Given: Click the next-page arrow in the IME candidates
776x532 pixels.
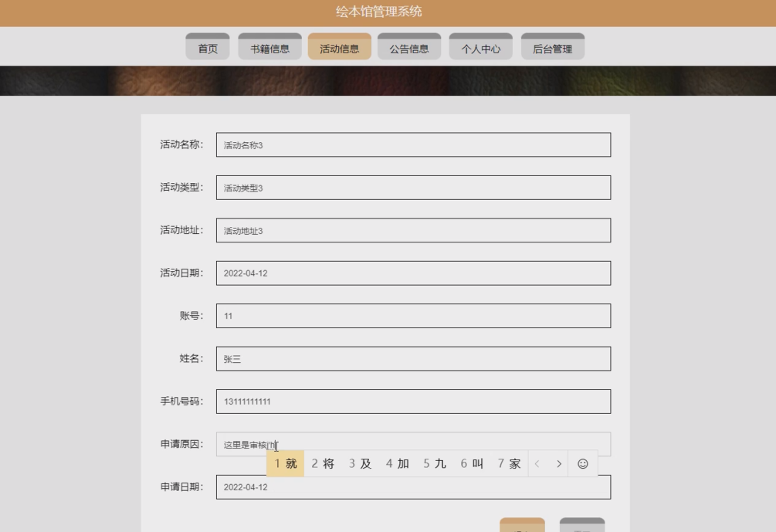Looking at the screenshot, I should [x=559, y=464].
